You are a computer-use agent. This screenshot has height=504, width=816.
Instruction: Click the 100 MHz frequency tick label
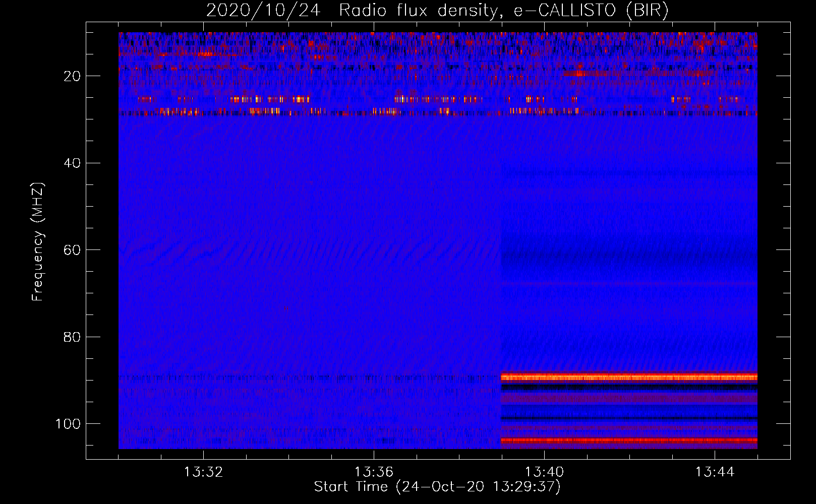pyautogui.click(x=68, y=424)
